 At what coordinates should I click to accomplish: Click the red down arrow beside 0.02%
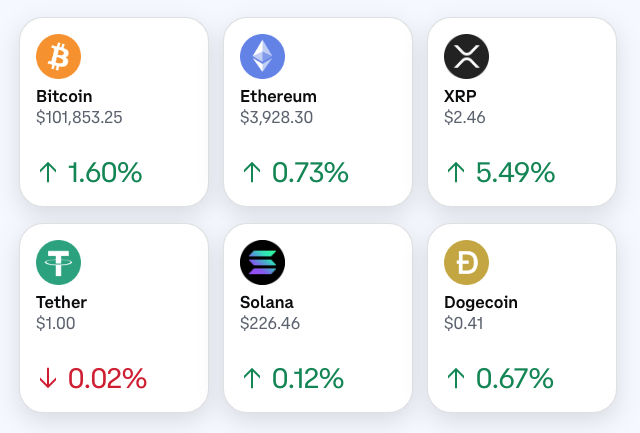(47, 379)
